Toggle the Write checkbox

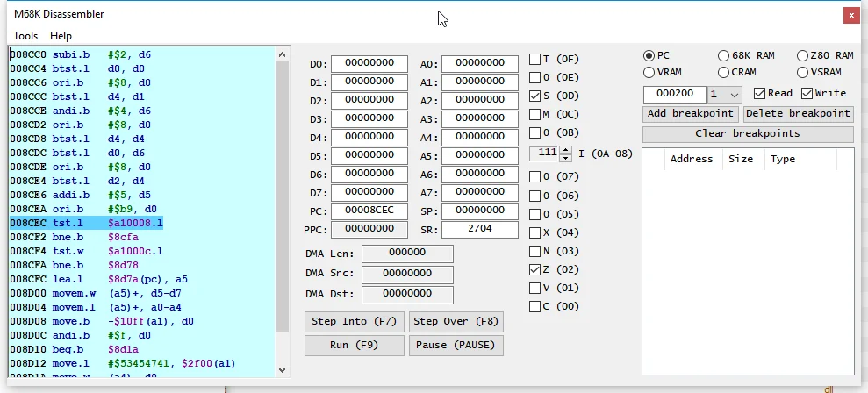807,94
